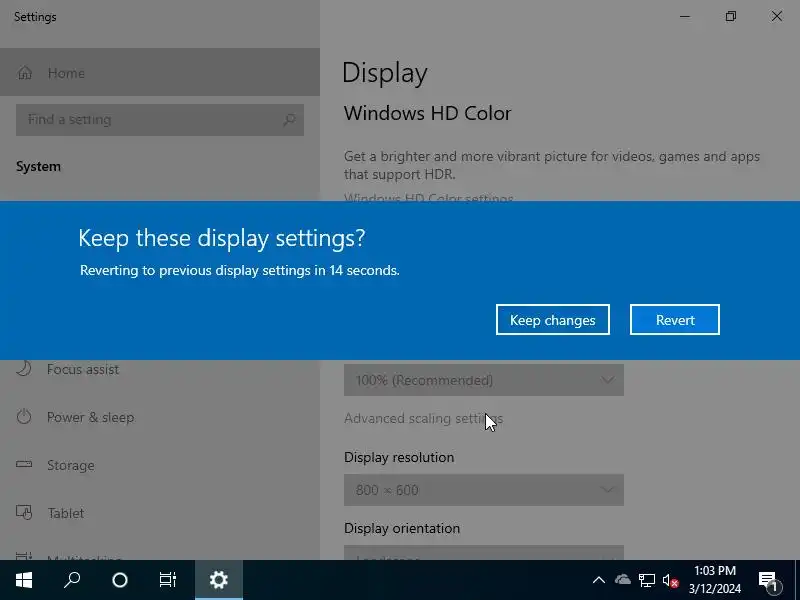
Task: Minimize the Settings window
Action: click(685, 16)
